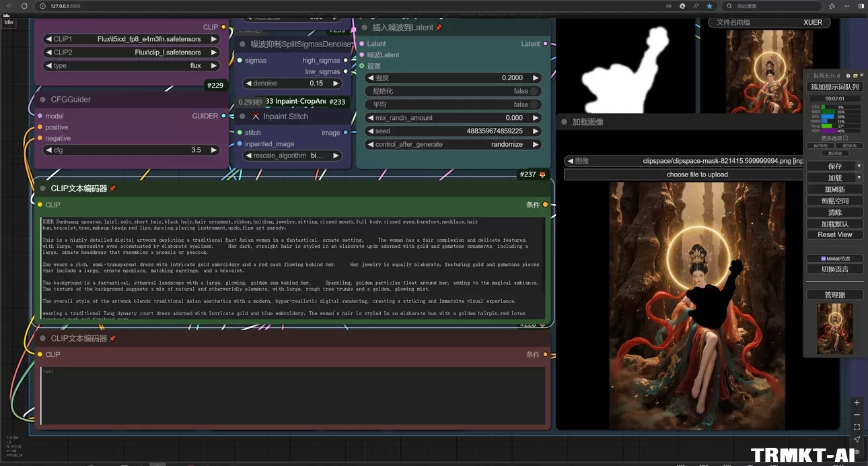Screen dimensions: 868x466
Task: Toggle the 平均 false switch
Action: (534, 104)
